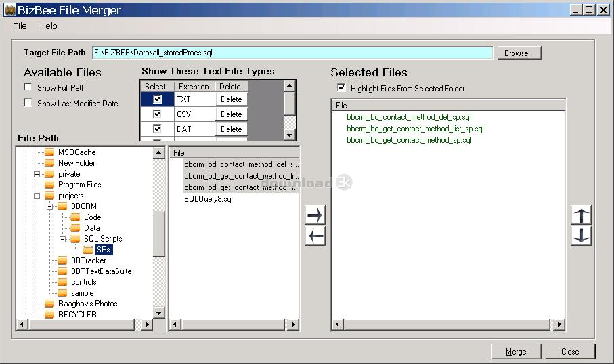Select bbcrm_bd_contact_method_del_sp.sql in Selected Files
The height and width of the screenshot is (364, 614).
[x=409, y=117]
